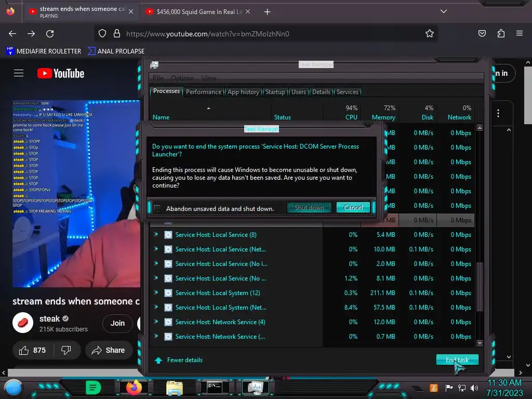This screenshot has height=399, width=532.
Task: Open the steak channel avatar
Action: (23, 323)
